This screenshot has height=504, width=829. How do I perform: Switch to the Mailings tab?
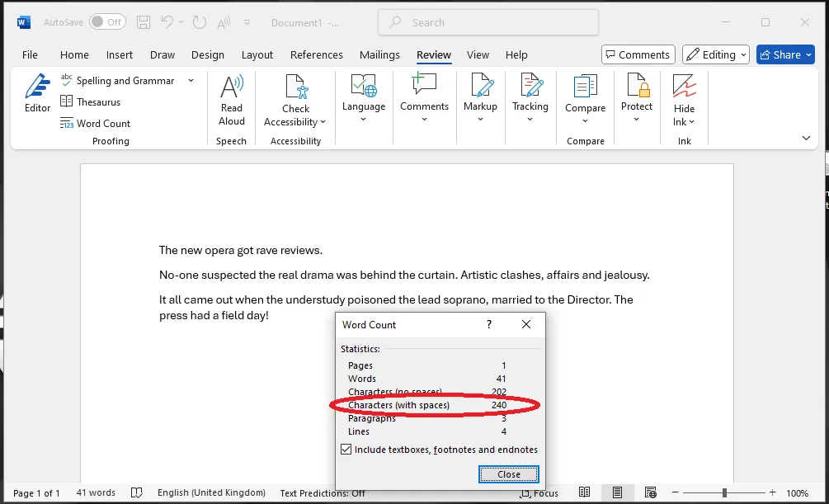(379, 54)
